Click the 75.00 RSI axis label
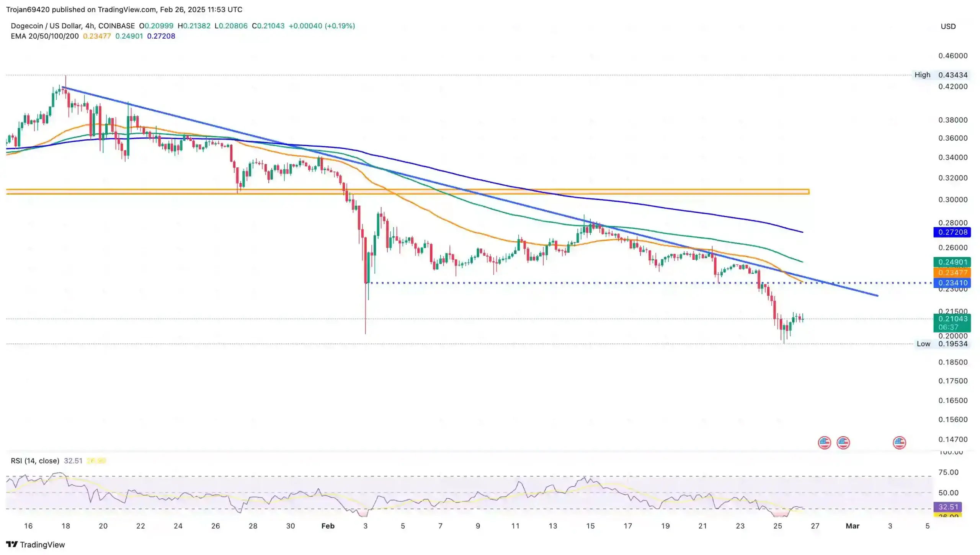 pos(948,473)
